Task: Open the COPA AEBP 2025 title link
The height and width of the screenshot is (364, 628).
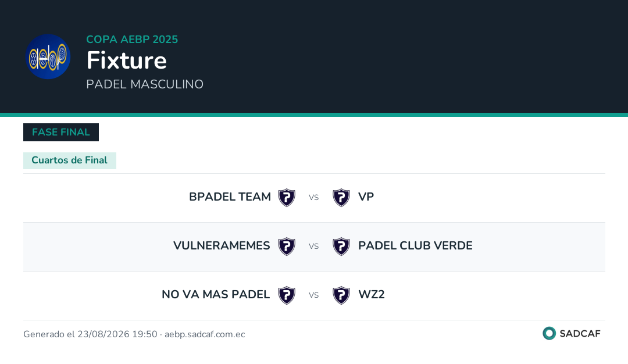Action: pos(132,39)
